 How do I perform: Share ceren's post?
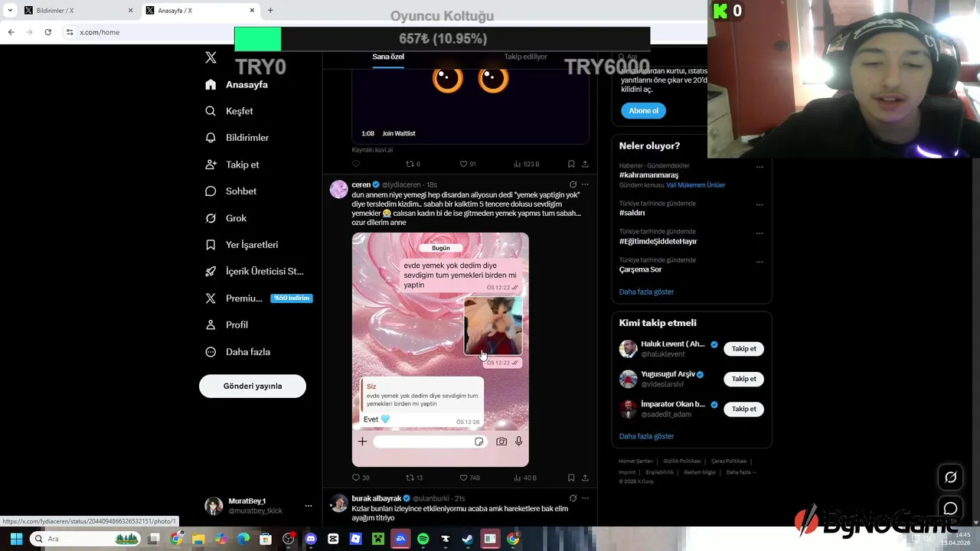[x=585, y=478]
